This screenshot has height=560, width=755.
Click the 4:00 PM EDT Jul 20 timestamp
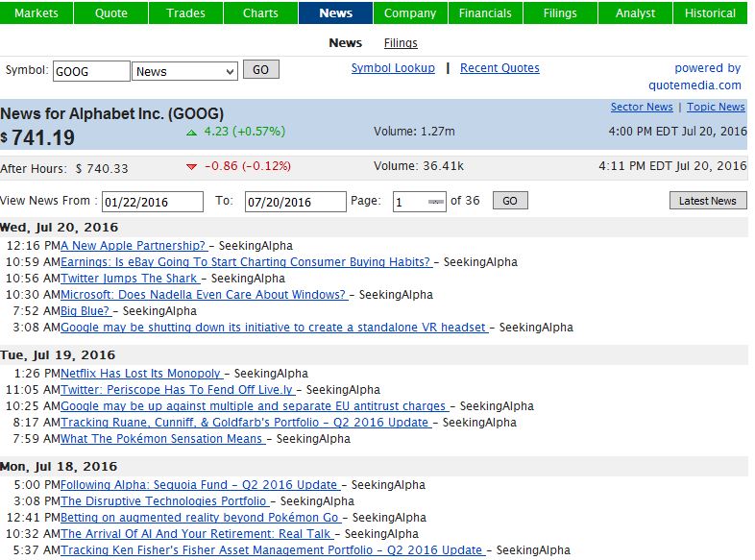[x=677, y=131]
